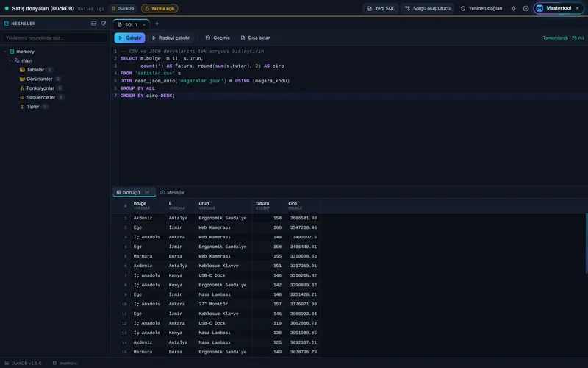This screenshot has height=368, width=588.
Task: Open query Geçmiş history
Action: pyautogui.click(x=218, y=38)
